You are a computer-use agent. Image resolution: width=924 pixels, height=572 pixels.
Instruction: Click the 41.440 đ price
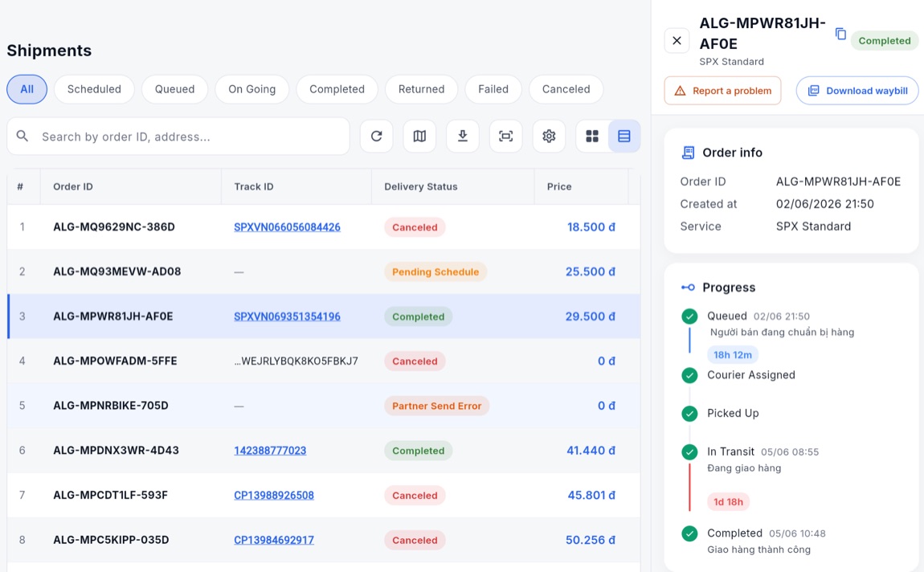[591, 451]
